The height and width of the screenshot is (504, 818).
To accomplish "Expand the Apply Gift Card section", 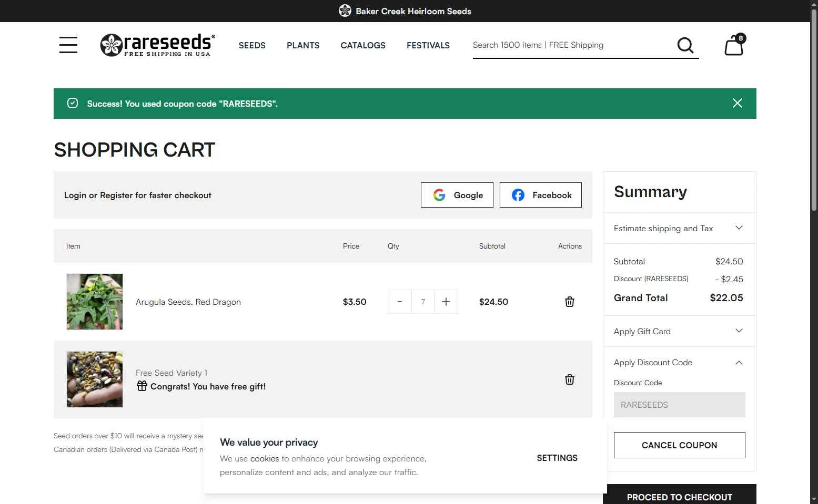I will (679, 331).
